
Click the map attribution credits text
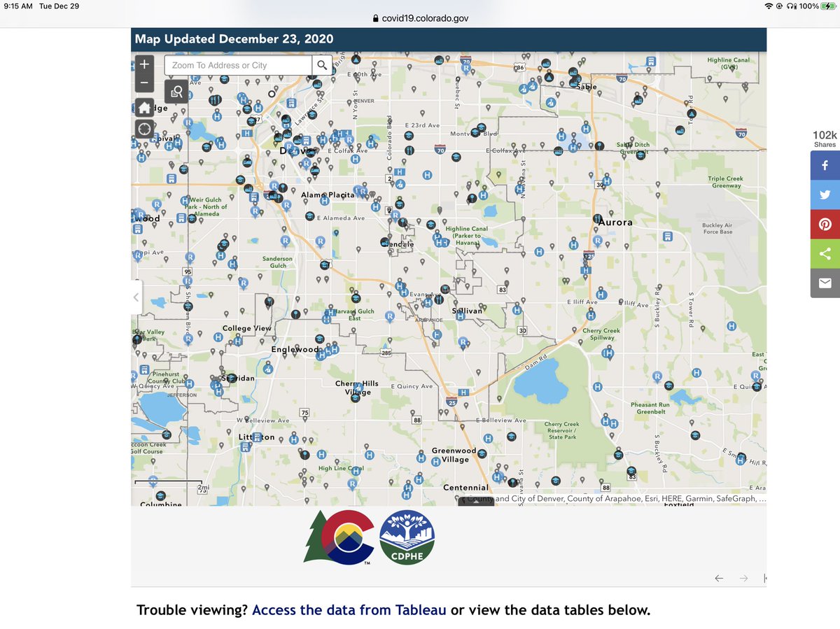pos(616,499)
